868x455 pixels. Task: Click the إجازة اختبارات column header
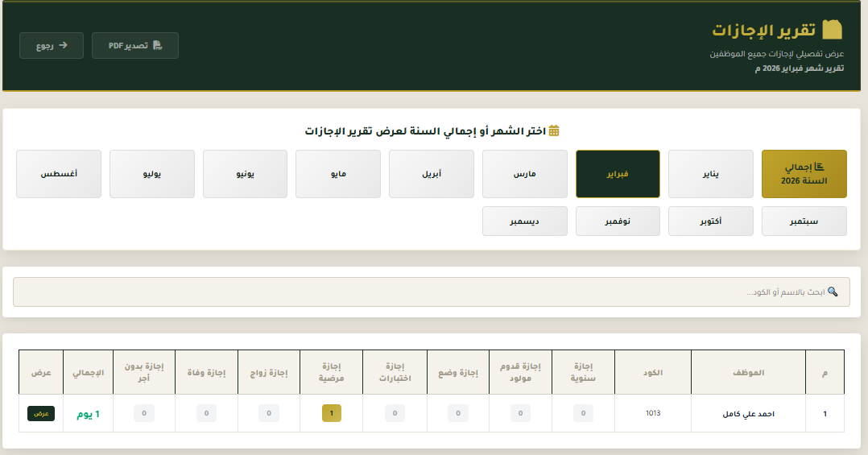395,373
